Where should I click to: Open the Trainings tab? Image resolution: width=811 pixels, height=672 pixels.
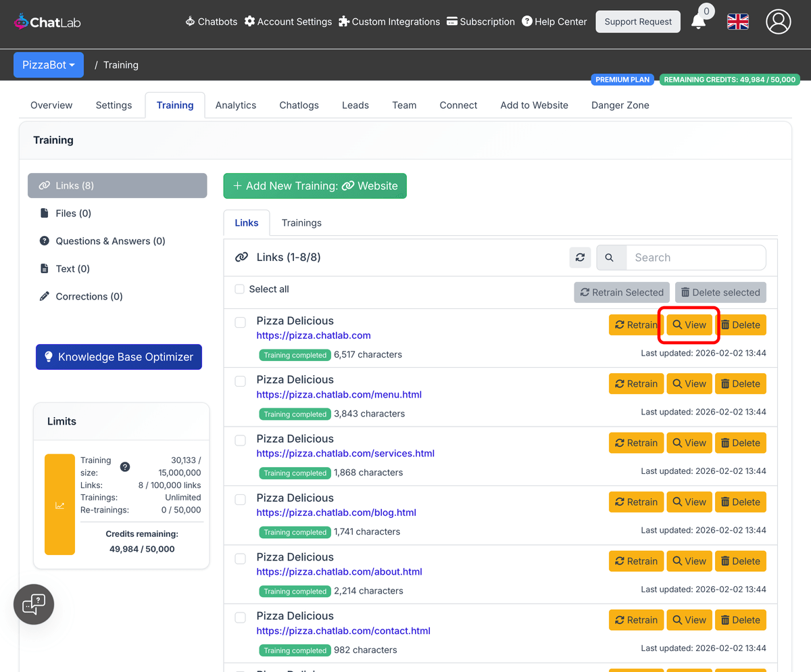pyautogui.click(x=301, y=222)
